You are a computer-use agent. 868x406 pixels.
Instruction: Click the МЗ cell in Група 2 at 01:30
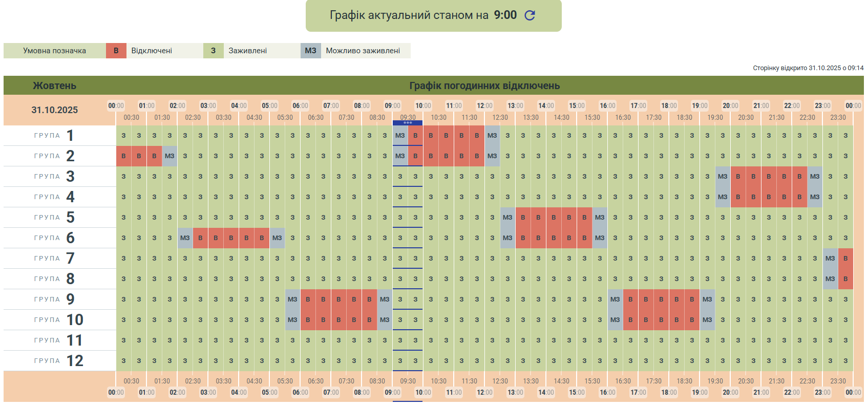[170, 156]
